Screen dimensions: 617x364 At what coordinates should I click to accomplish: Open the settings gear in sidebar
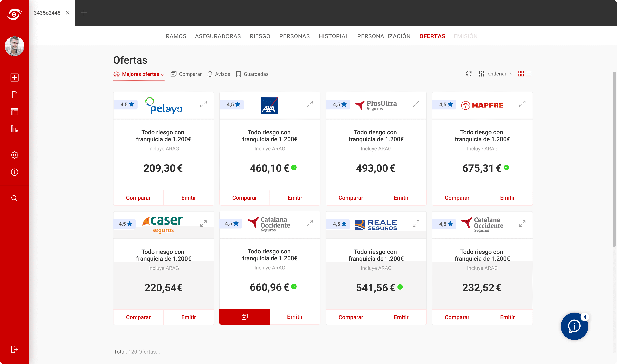pyautogui.click(x=15, y=155)
